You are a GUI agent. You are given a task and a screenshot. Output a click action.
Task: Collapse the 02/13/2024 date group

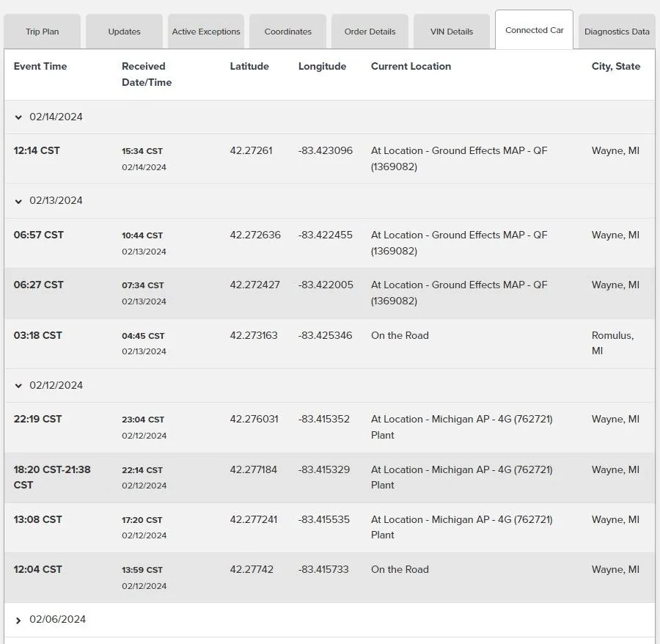tap(18, 201)
